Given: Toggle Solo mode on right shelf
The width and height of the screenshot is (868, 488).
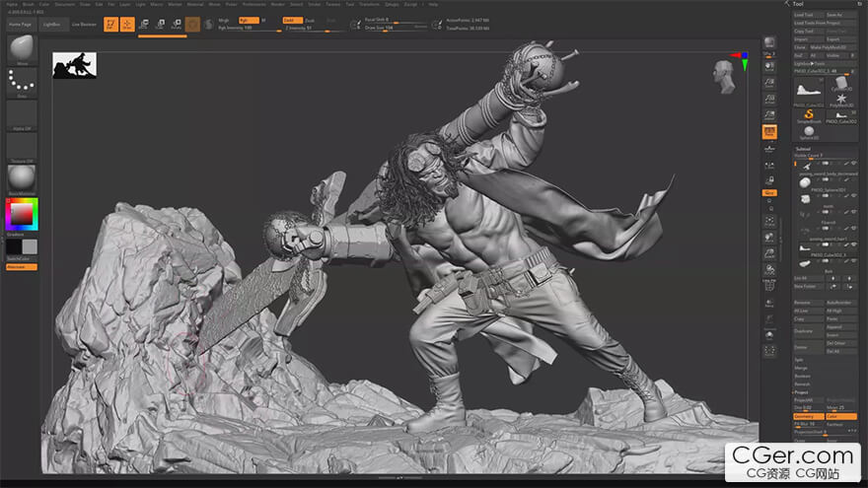Looking at the screenshot, I should pos(769,334).
